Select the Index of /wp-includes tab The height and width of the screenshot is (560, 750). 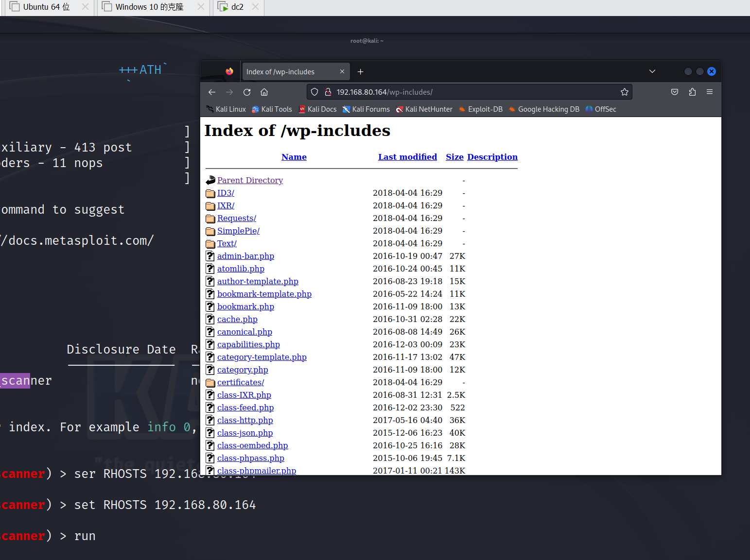pos(296,72)
